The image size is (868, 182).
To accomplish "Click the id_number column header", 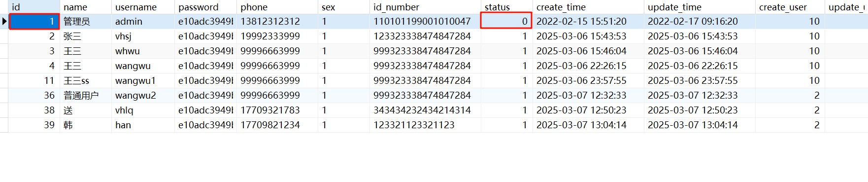I will point(425,7).
